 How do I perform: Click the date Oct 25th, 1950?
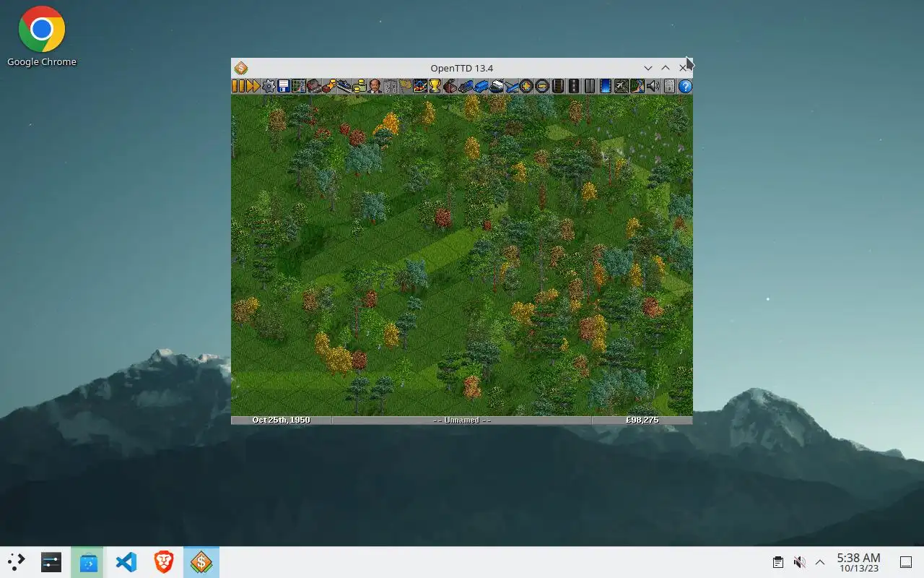coord(281,420)
